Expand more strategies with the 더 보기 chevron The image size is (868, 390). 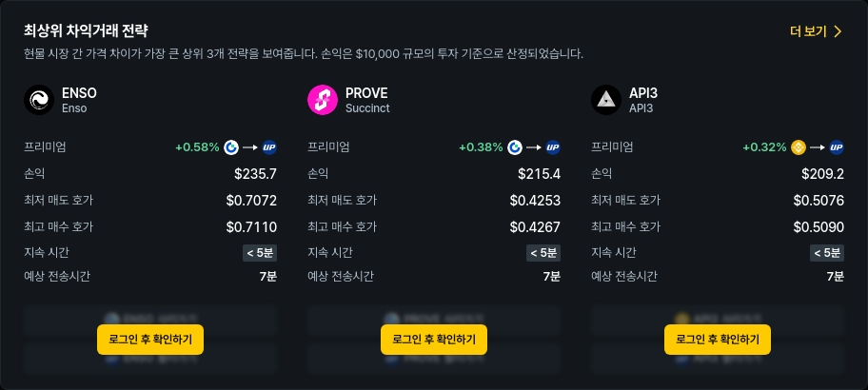point(838,31)
